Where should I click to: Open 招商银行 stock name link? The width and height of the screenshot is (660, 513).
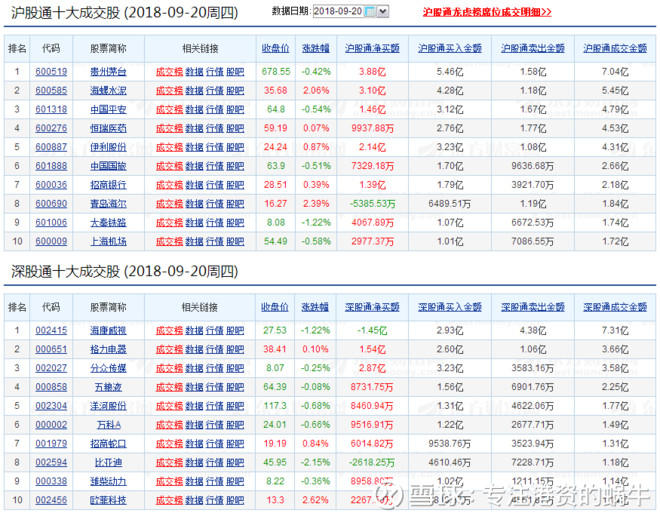coord(108,185)
